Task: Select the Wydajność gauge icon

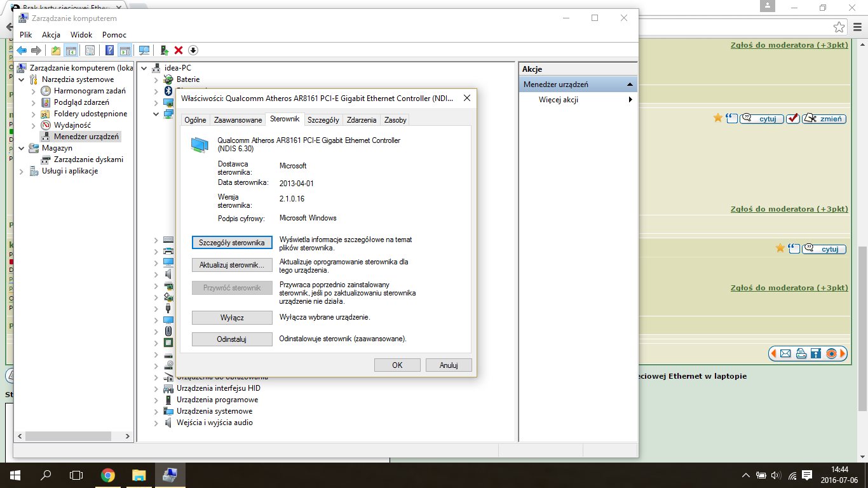Action: [46, 125]
